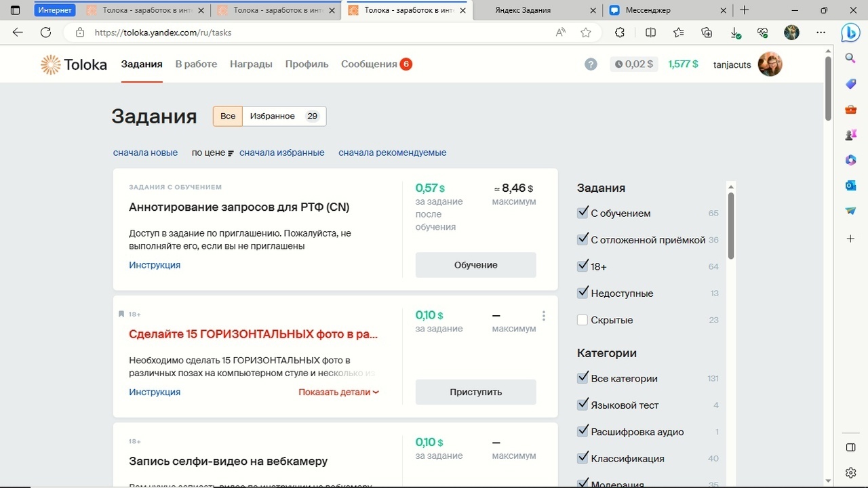Screen dimensions: 868x488
Task: Click the favorites star in the address bar
Action: 585,32
